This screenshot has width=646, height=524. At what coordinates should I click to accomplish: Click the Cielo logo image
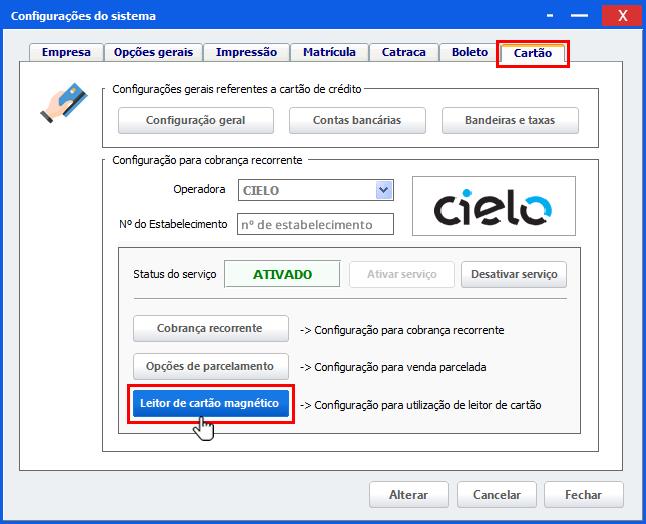(494, 206)
